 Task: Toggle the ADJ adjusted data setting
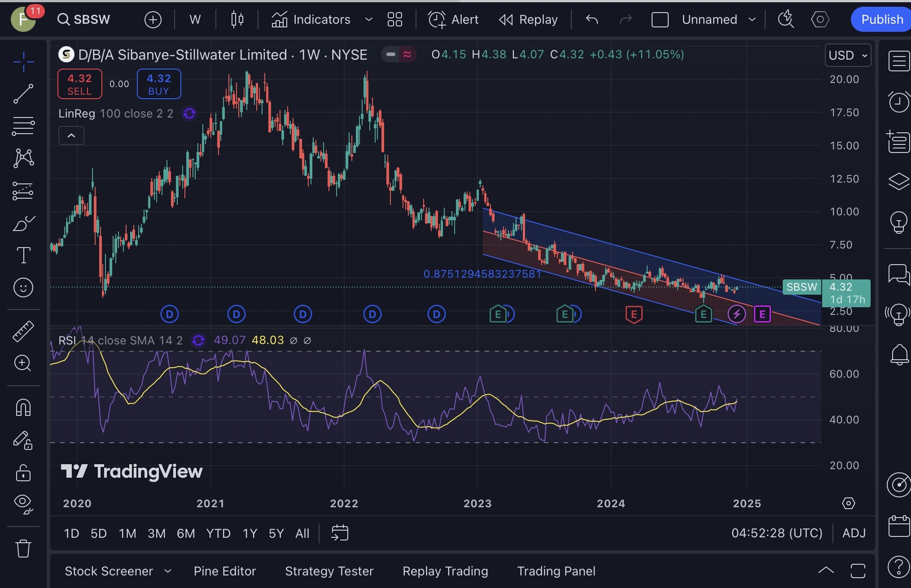coord(854,533)
